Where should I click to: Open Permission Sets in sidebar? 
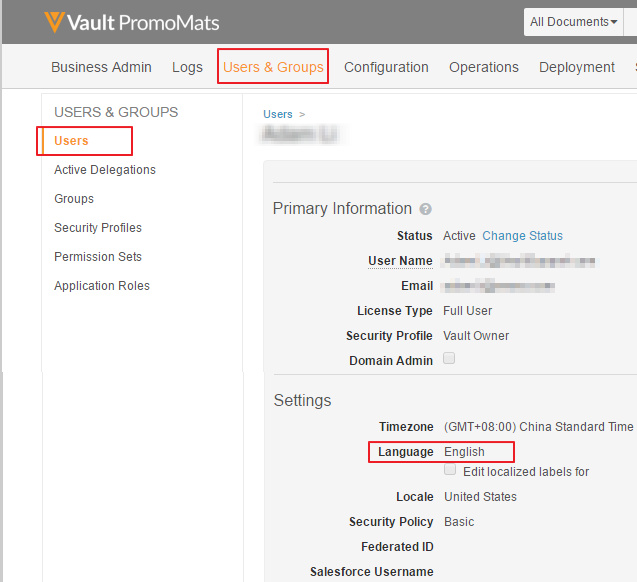click(x=98, y=257)
